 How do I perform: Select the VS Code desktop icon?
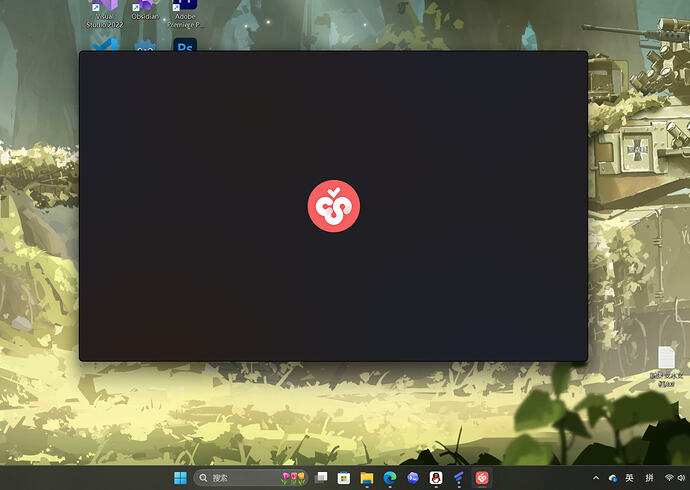pyautogui.click(x=105, y=45)
